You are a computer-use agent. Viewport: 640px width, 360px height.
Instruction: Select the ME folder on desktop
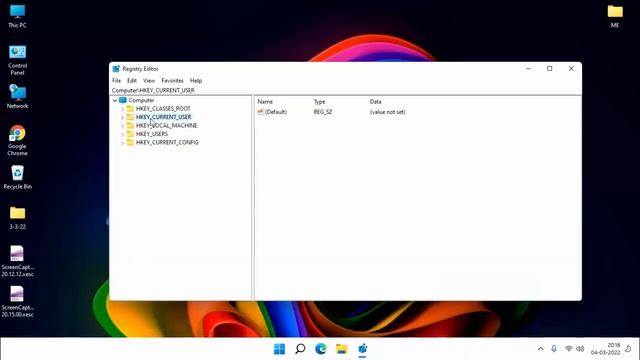pyautogui.click(x=615, y=16)
